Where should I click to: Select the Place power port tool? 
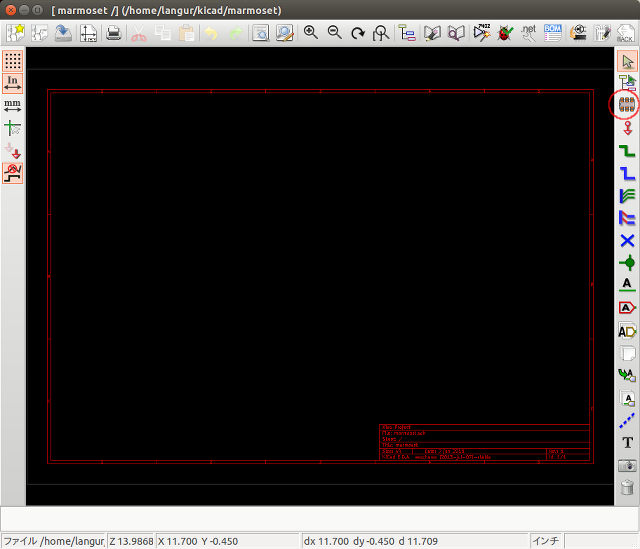point(627,128)
